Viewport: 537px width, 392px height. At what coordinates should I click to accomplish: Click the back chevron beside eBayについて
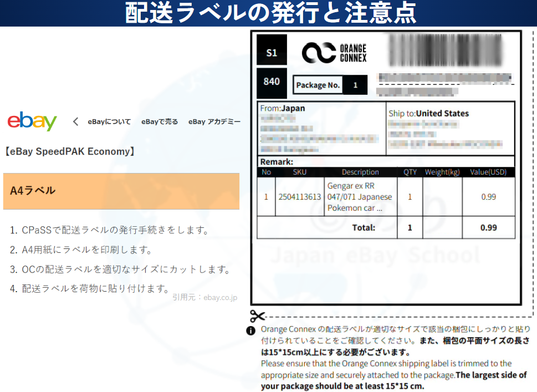point(76,121)
